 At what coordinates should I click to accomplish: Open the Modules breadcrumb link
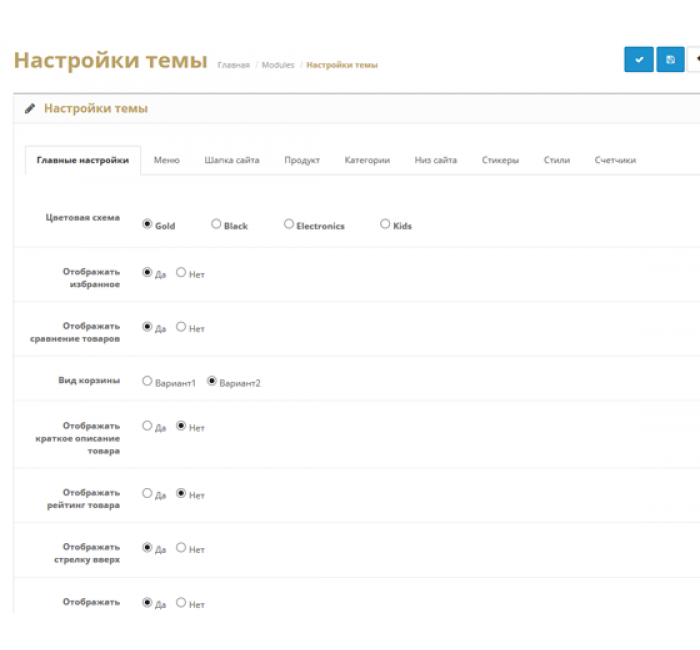click(x=278, y=65)
